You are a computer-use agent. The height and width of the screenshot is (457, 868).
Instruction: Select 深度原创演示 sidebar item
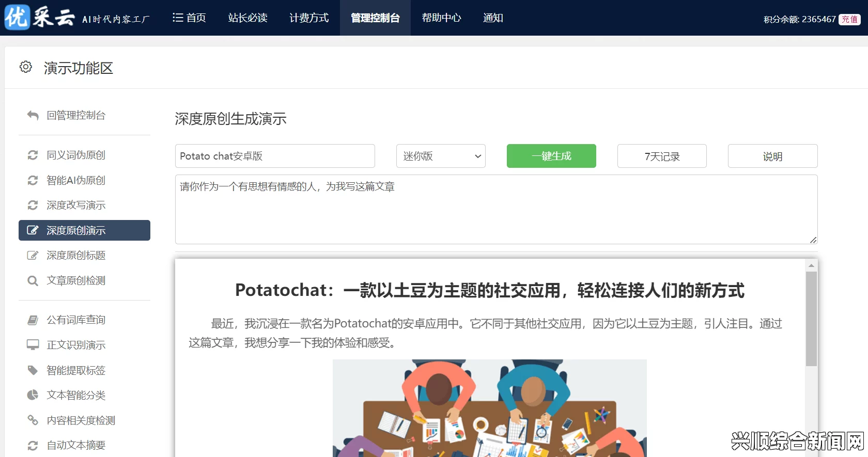(x=84, y=230)
